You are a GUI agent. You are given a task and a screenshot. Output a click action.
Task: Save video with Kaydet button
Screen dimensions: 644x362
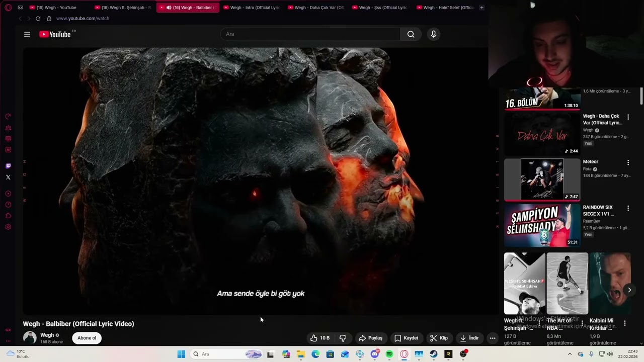point(407,338)
